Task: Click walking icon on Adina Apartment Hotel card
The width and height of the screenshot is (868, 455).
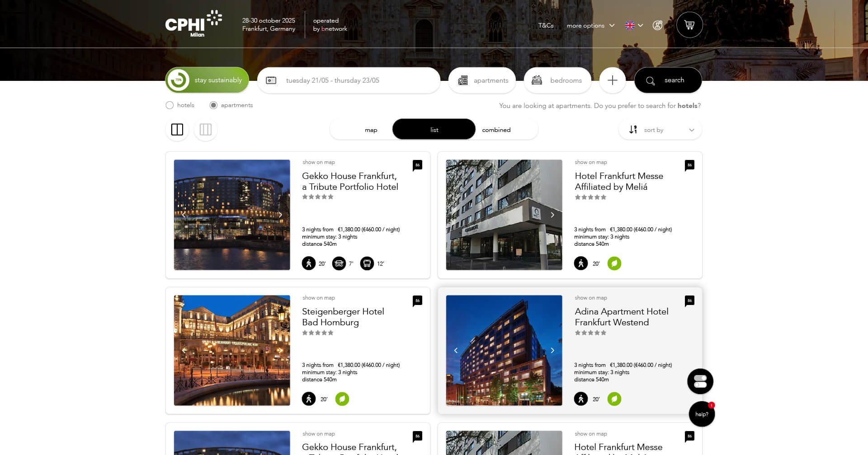Action: pyautogui.click(x=581, y=399)
